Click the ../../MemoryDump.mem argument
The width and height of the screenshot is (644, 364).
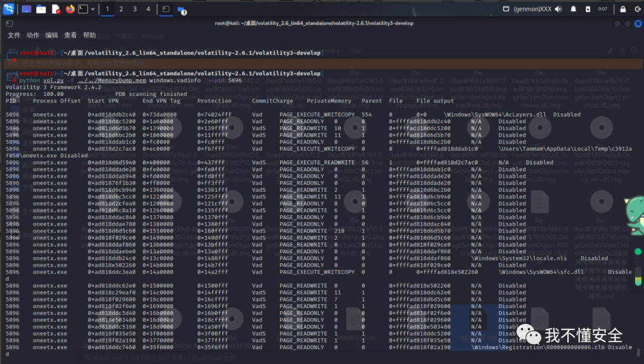(112, 80)
